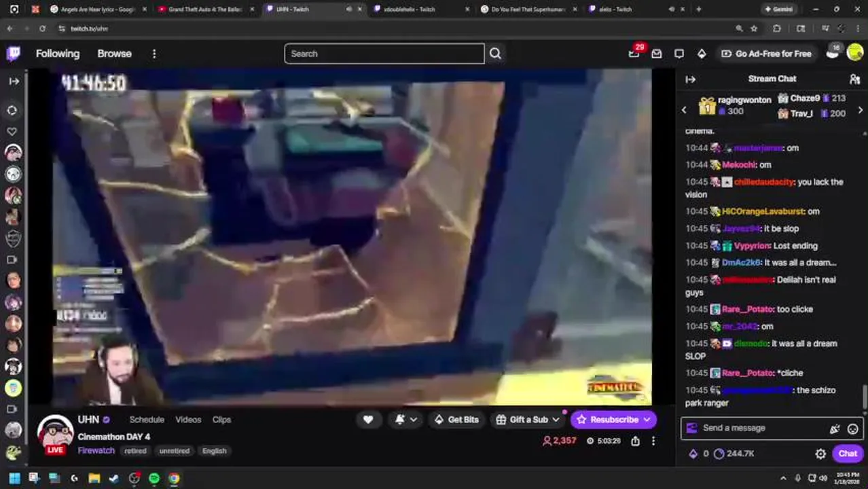
Task: Open the Videos tab
Action: [x=188, y=420]
